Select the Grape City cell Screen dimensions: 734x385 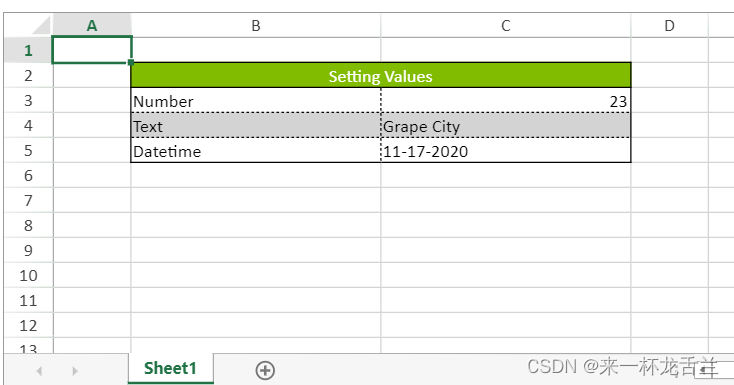coord(506,126)
